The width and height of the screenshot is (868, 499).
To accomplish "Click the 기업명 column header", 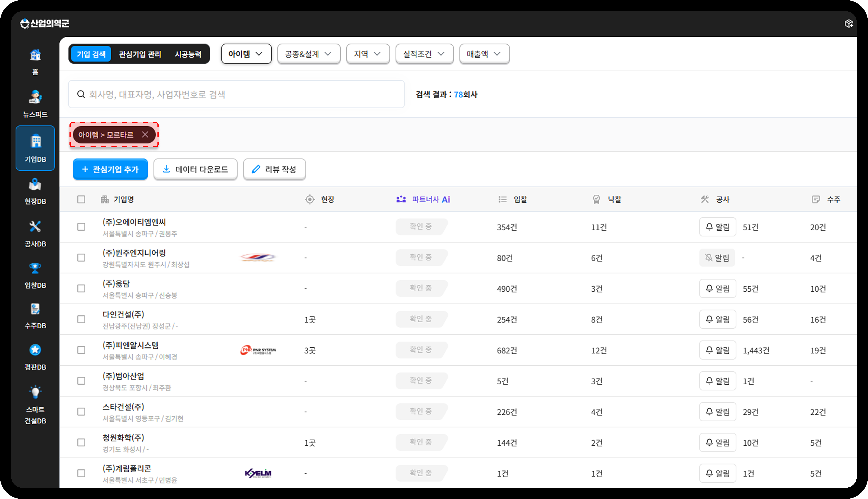I will [x=117, y=199].
